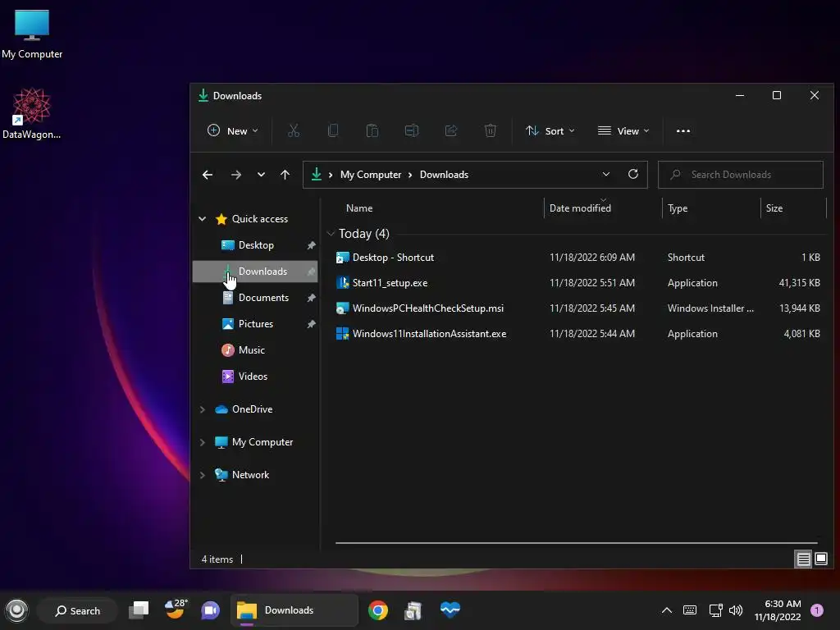This screenshot has height=630, width=840.
Task: Expand address bar history dropdown
Action: coord(606,174)
